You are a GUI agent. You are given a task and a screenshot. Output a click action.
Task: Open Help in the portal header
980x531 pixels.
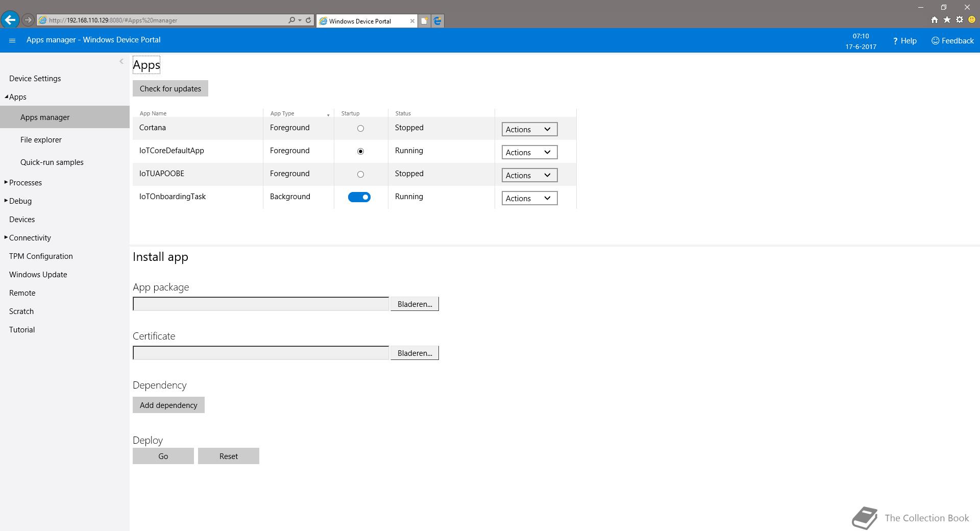click(x=904, y=41)
